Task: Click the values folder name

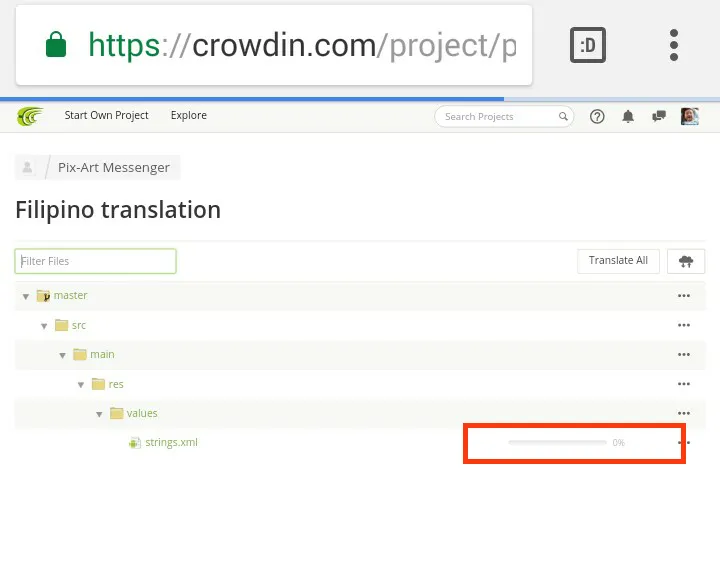Action: 142,413
